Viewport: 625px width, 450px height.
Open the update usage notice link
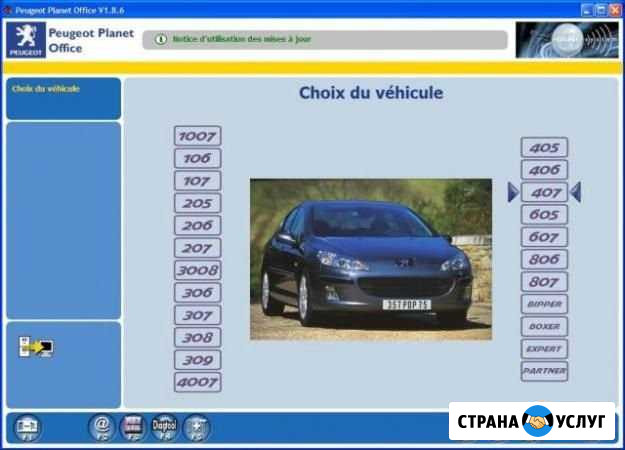coord(242,39)
